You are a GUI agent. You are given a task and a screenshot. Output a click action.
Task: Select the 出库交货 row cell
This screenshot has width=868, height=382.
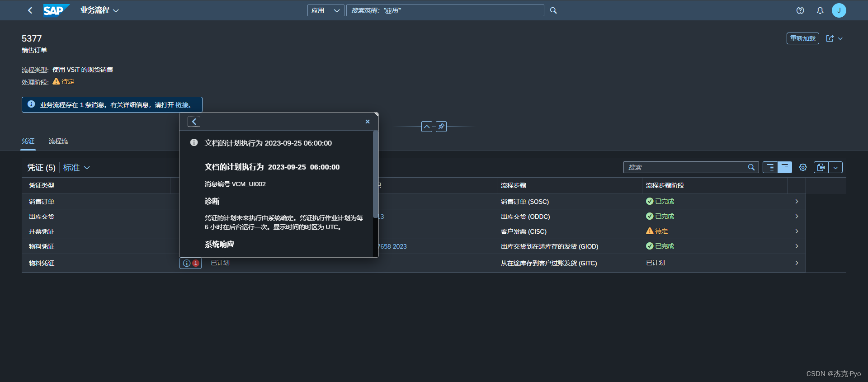42,217
